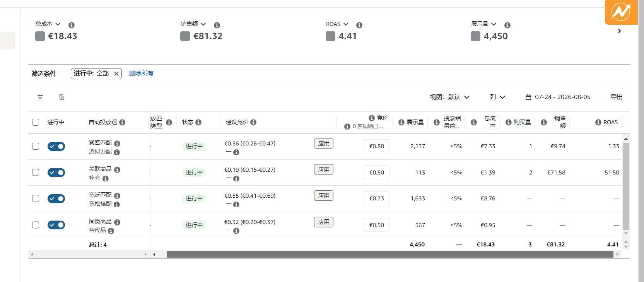
Task: Click the table's vertical scrollbar thumb
Action: point(626,186)
